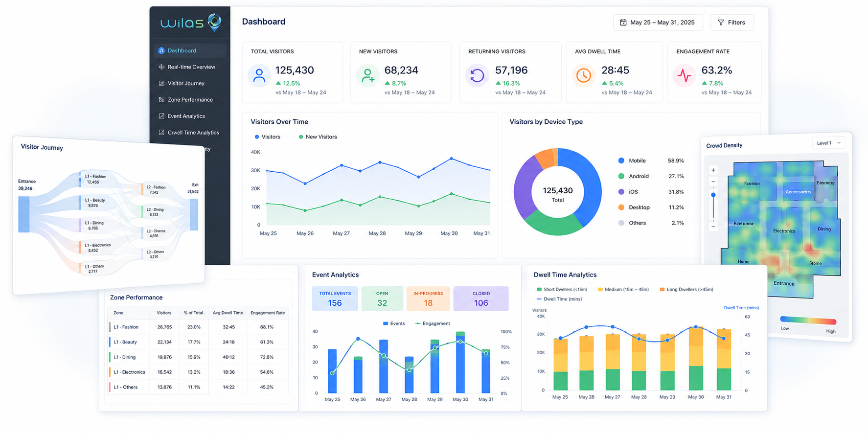Toggle the Short Dwellers (<15m) legend
This screenshot has width=868, height=434.
[562, 290]
